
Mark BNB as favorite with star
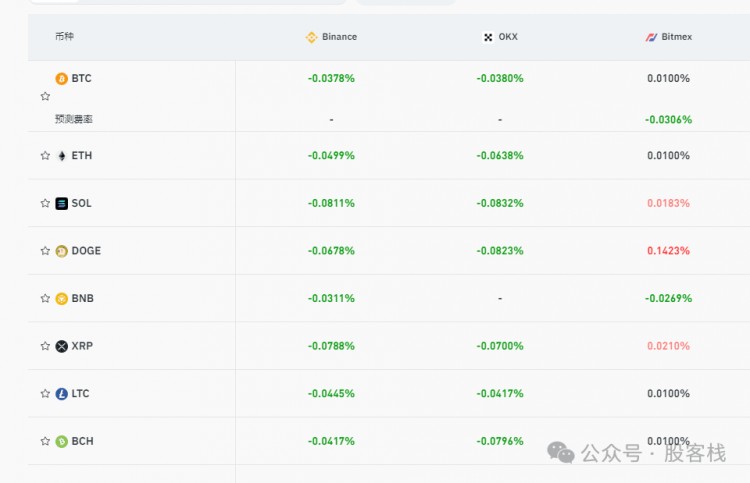[x=45, y=298]
